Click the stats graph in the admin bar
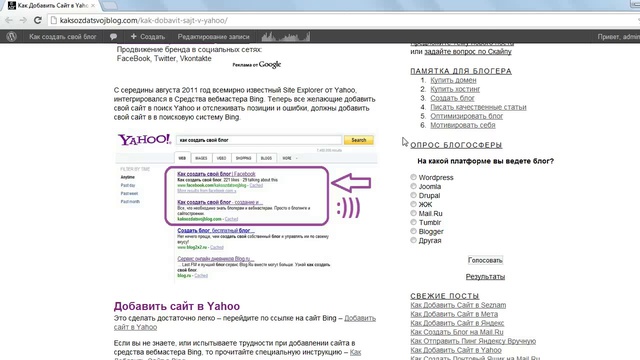 (286, 37)
